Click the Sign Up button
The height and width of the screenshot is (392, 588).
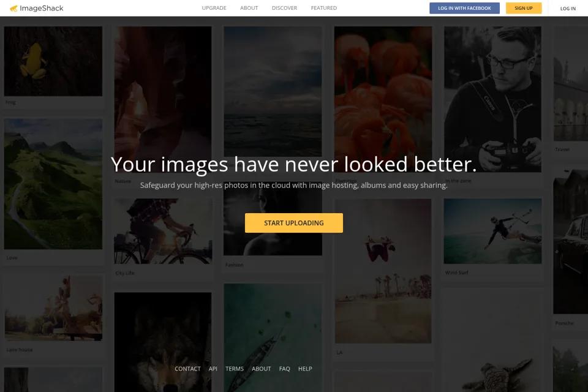point(524,8)
